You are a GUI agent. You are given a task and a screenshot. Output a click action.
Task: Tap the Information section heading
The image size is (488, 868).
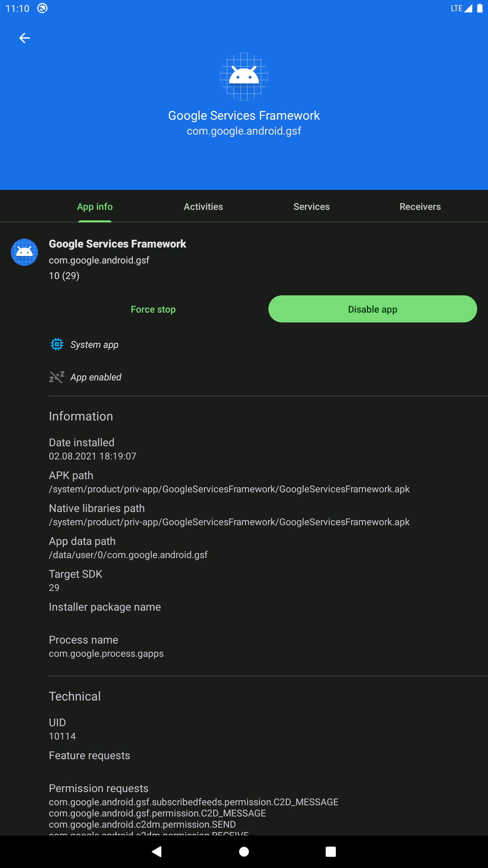(x=81, y=416)
